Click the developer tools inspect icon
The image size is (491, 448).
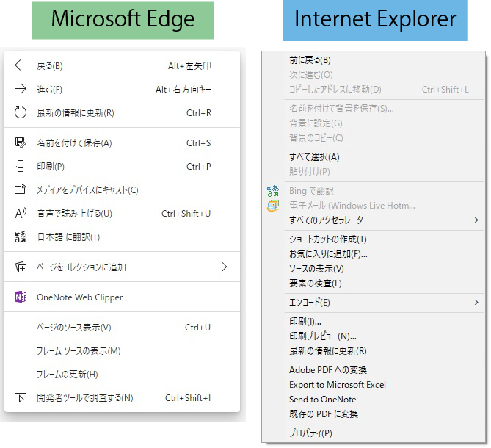coord(21,398)
